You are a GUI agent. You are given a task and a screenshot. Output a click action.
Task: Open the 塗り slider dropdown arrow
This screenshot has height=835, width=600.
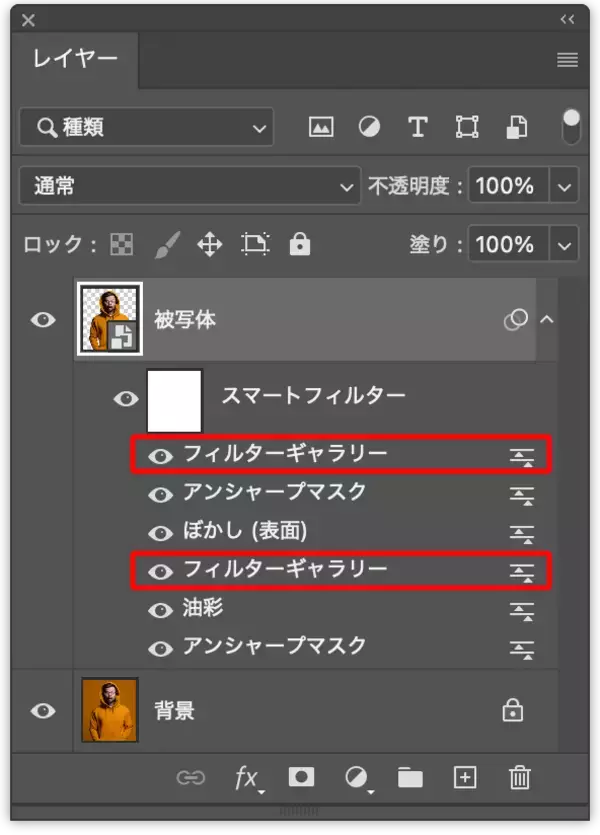[x=564, y=245]
